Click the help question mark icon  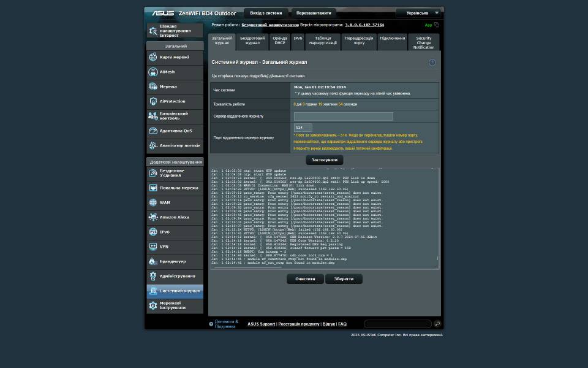pyautogui.click(x=432, y=63)
